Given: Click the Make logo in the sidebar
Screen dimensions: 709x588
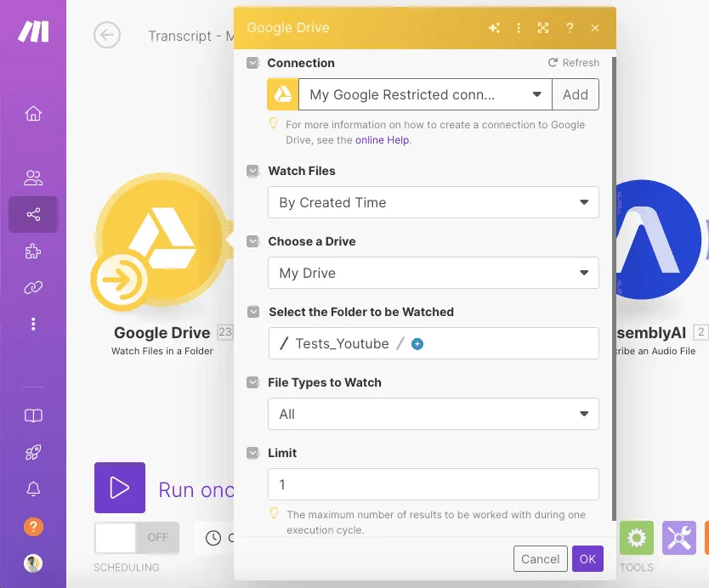Looking at the screenshot, I should [x=33, y=32].
